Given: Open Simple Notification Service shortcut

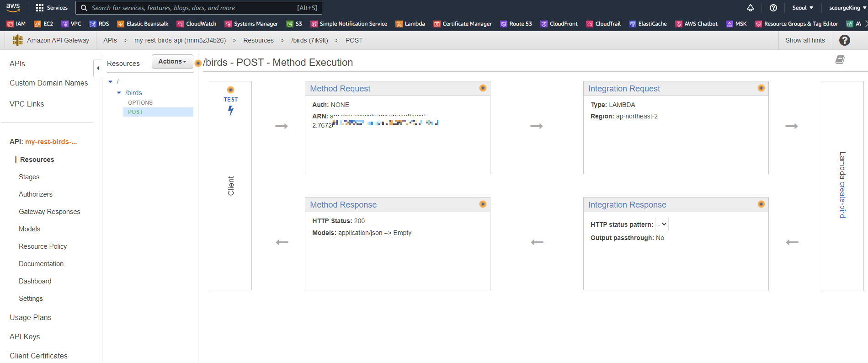Looking at the screenshot, I should coord(349,24).
